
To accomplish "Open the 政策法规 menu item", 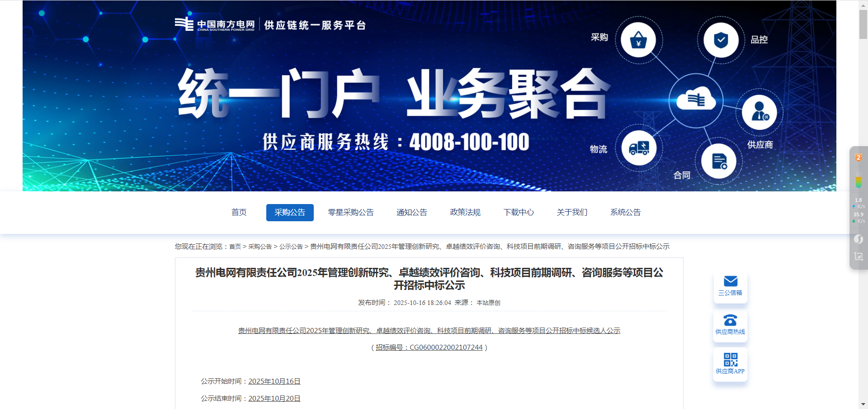I will pos(465,213).
